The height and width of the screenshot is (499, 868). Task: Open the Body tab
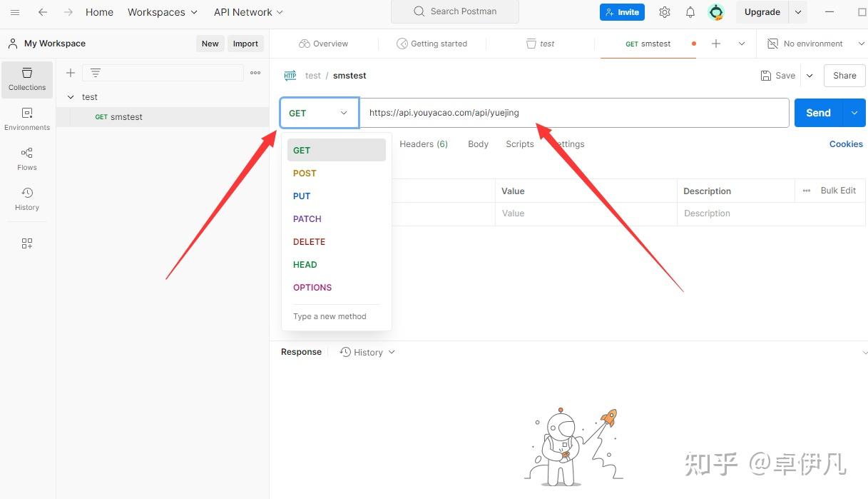(x=478, y=144)
